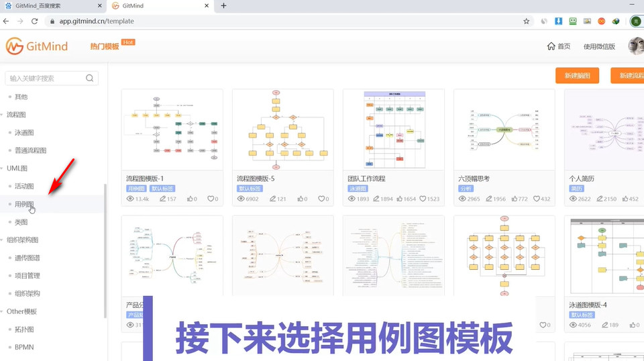Click the browser forward arrow

point(20,21)
